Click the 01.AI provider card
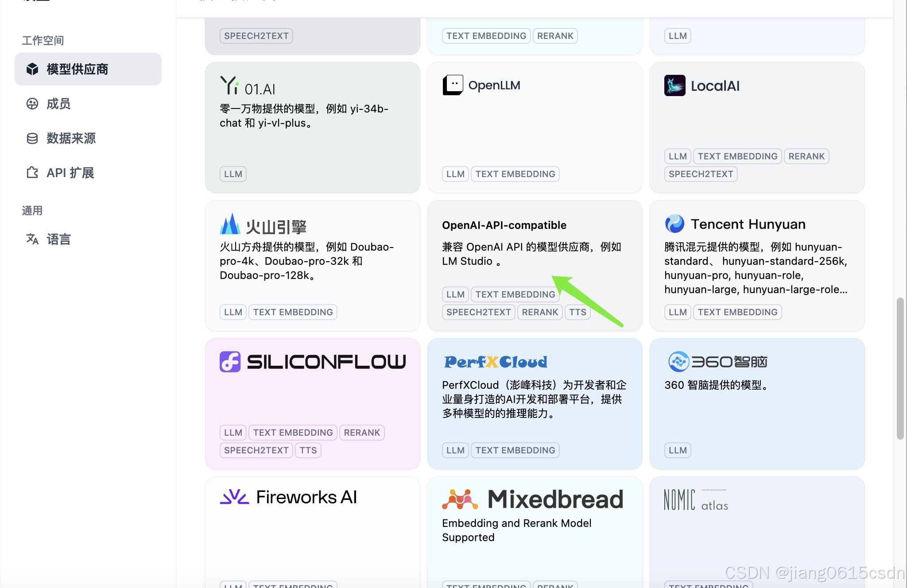The width and height of the screenshot is (907, 588). (312, 128)
